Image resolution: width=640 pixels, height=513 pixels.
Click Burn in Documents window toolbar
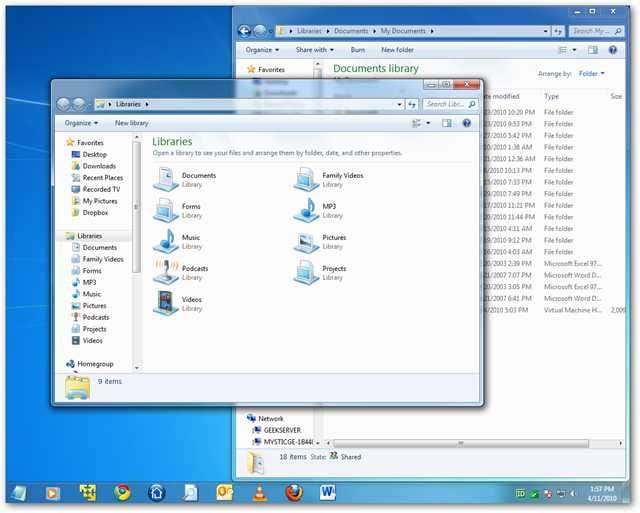click(x=358, y=50)
